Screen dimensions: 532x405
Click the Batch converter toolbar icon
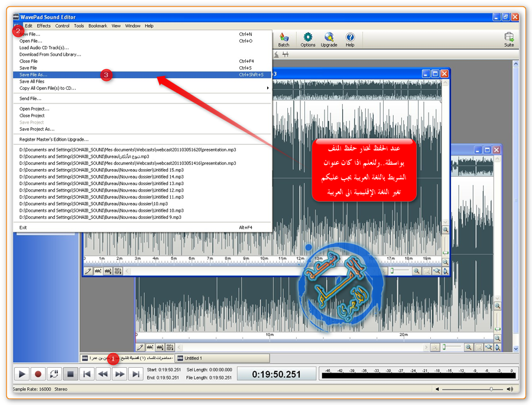point(284,39)
